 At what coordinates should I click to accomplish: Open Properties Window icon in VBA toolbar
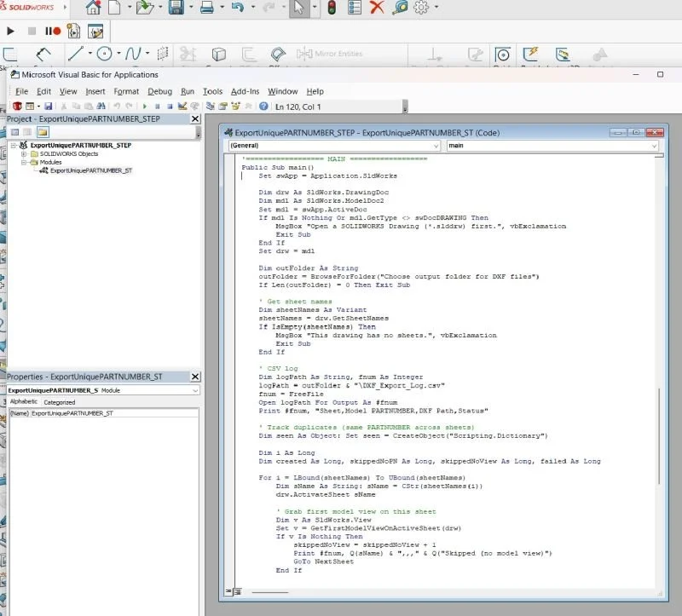[223, 106]
